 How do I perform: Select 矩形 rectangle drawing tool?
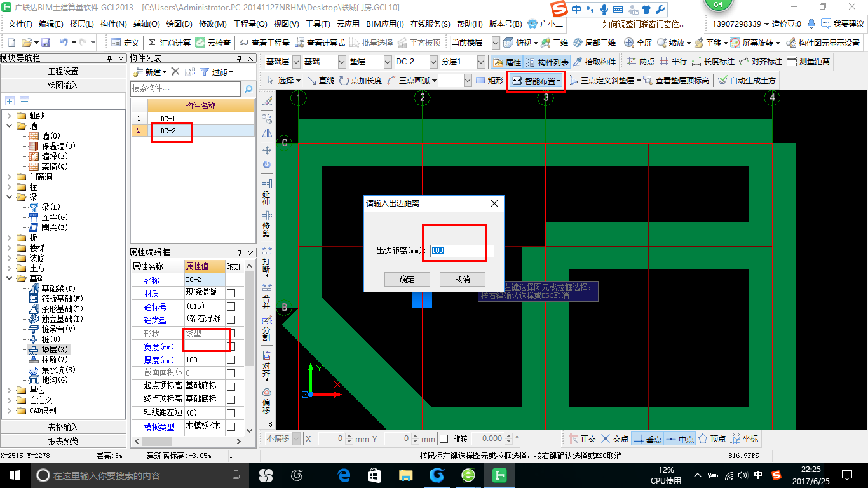[489, 81]
